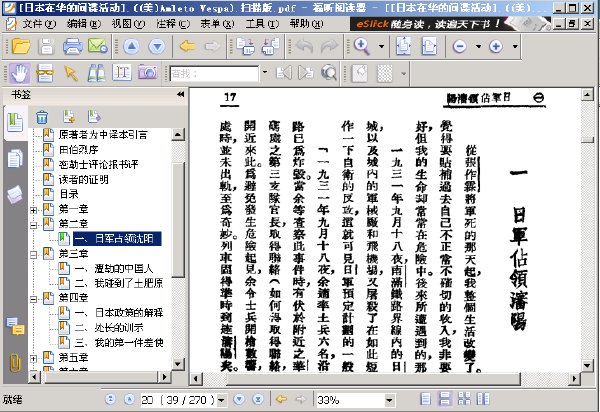
Task: Click the zoom in plus button
Action: click(x=496, y=47)
